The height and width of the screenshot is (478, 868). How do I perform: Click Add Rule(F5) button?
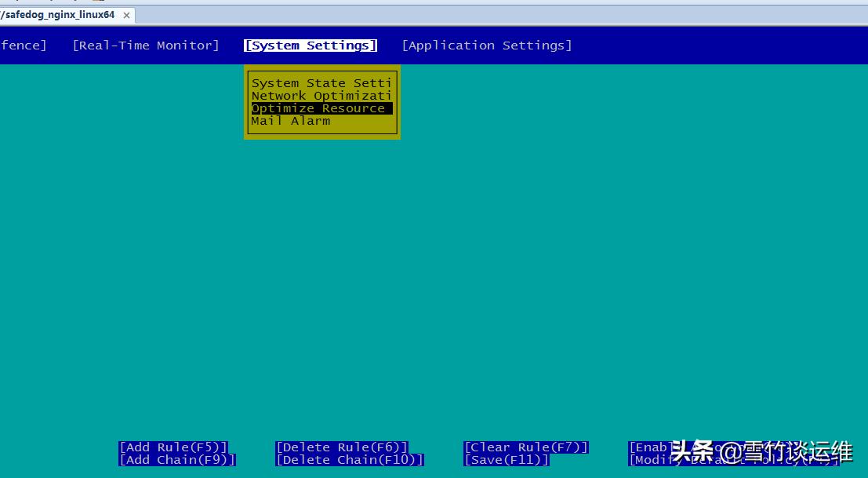pos(173,447)
